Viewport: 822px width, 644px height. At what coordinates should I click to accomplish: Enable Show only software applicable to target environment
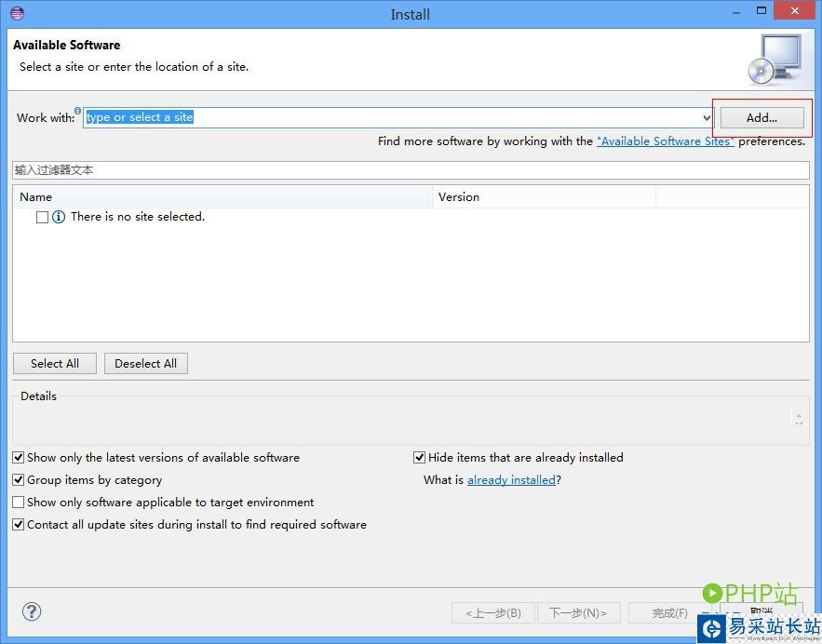click(x=19, y=502)
